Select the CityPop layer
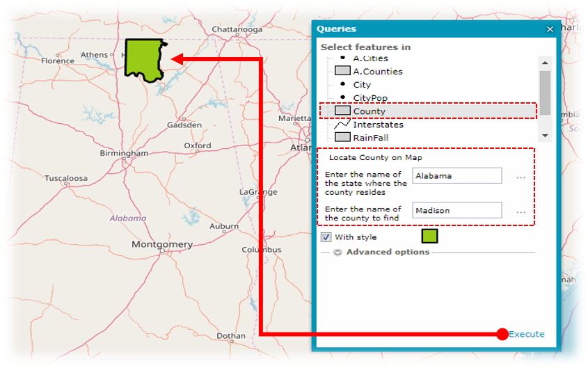588x368 pixels. 370,98
